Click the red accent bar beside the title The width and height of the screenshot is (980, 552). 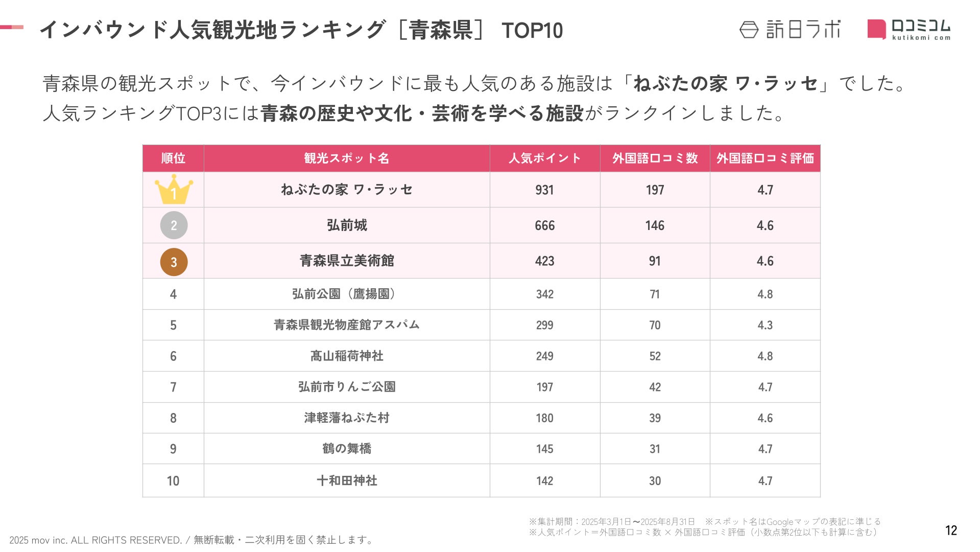click(x=12, y=27)
